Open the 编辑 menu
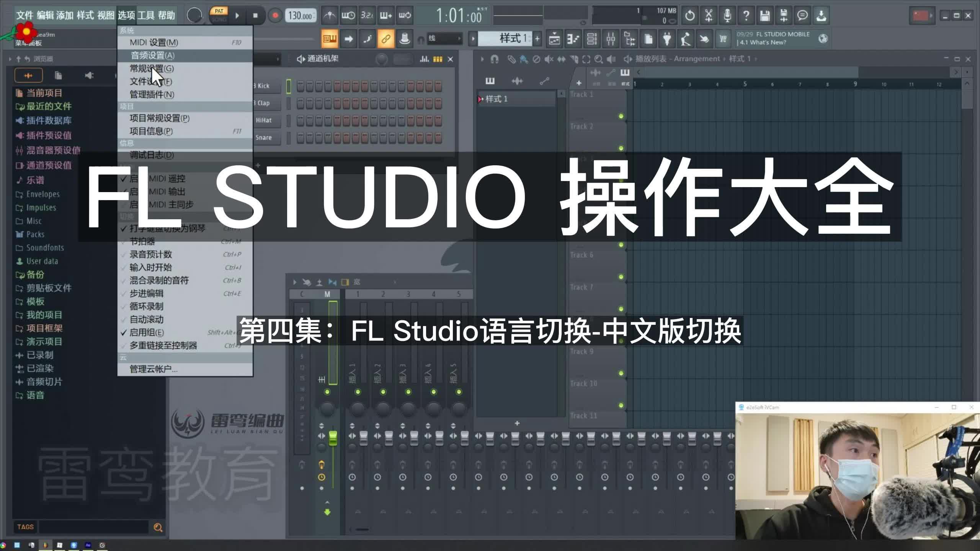This screenshot has width=980, height=551. (45, 15)
